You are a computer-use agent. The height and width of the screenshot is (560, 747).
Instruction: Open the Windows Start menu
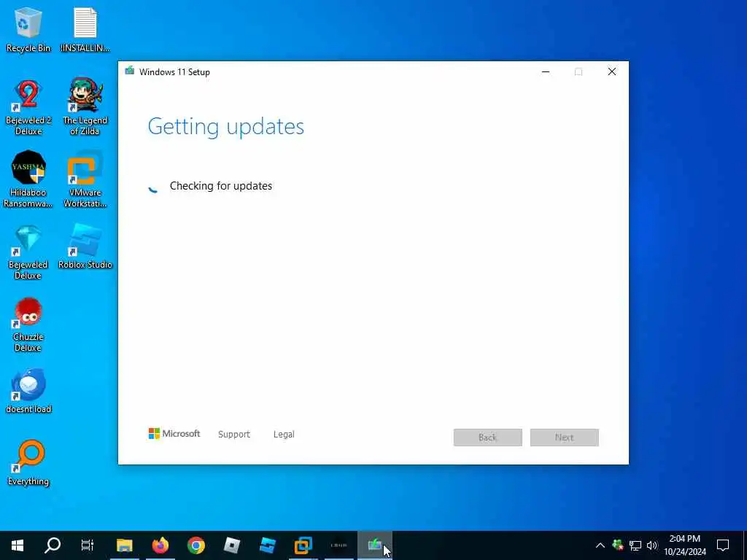18,545
